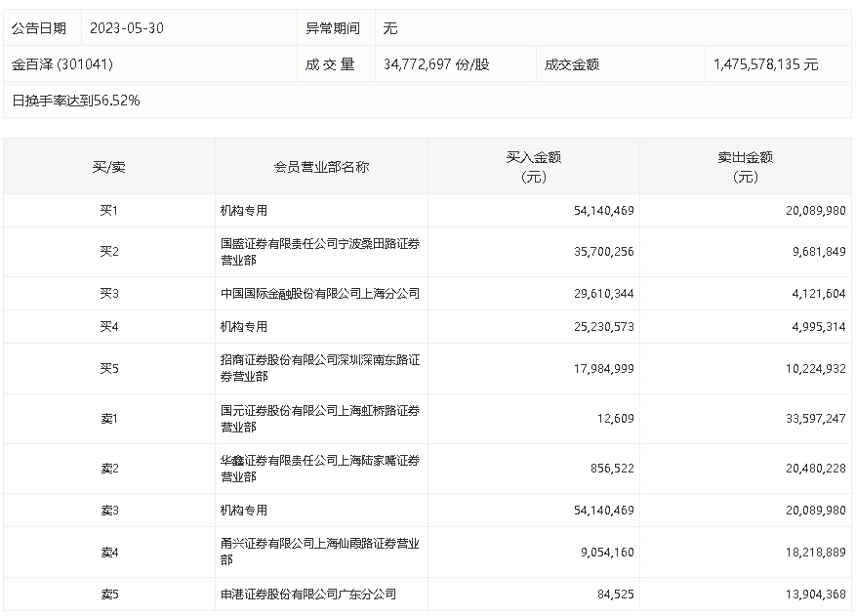Select the 成交金额 value 1,475,578,135 元

(765, 64)
